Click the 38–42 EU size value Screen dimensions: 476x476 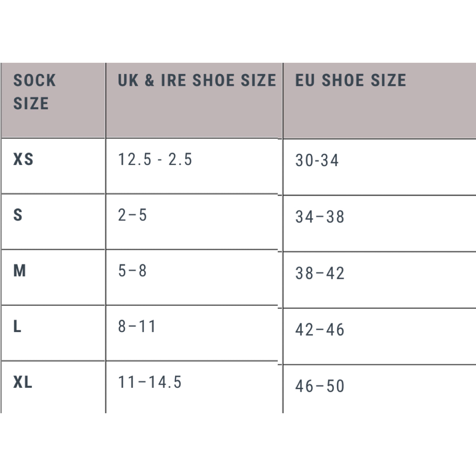(x=320, y=273)
